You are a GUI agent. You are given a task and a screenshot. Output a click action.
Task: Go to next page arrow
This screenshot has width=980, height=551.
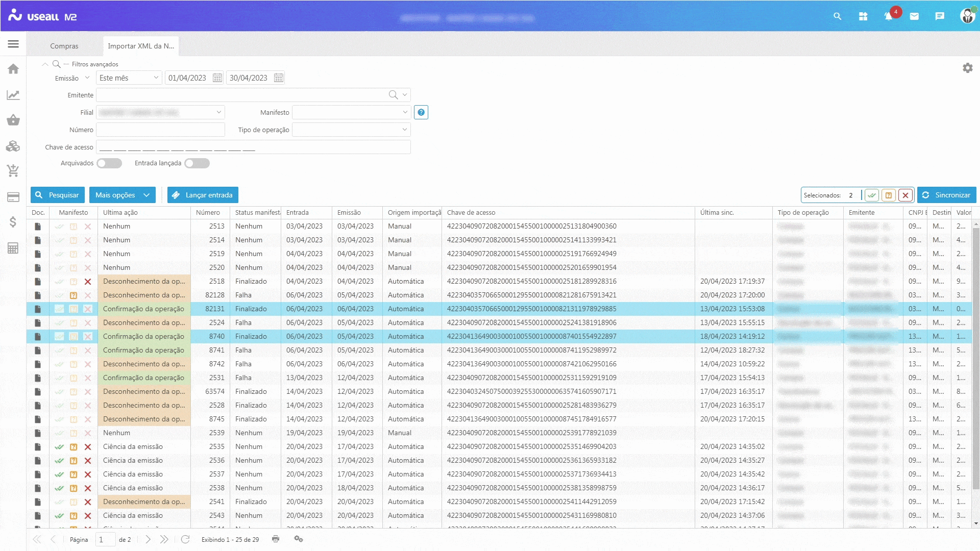(x=148, y=539)
